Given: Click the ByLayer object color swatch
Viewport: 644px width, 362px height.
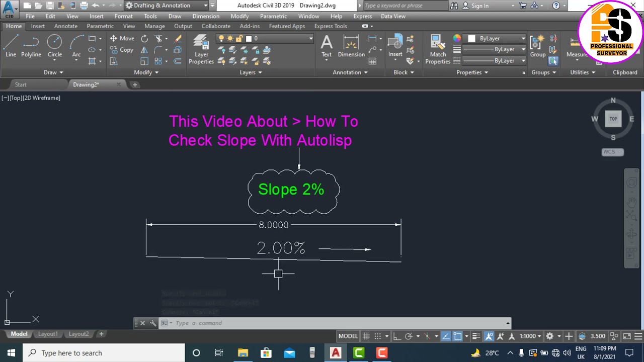Looking at the screenshot, I should coord(471,38).
